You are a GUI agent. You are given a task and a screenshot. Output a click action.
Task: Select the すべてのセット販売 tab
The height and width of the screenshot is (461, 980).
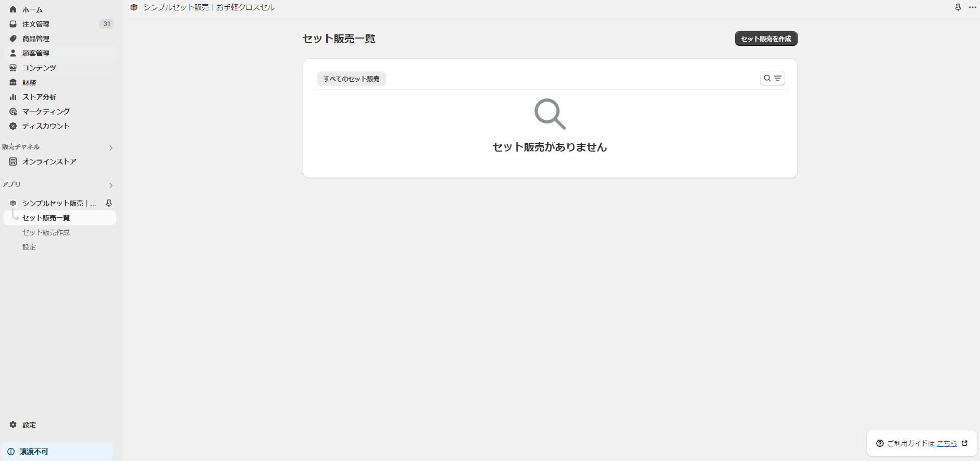[x=352, y=79]
